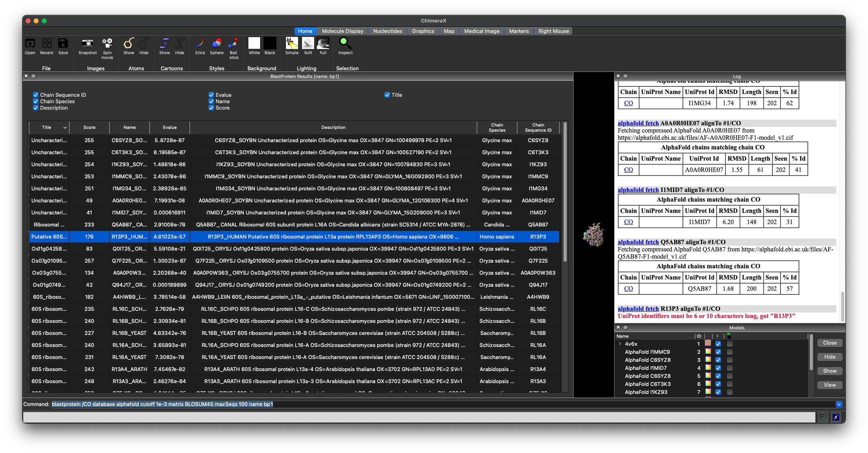Open the Nucleotides tab

(387, 31)
